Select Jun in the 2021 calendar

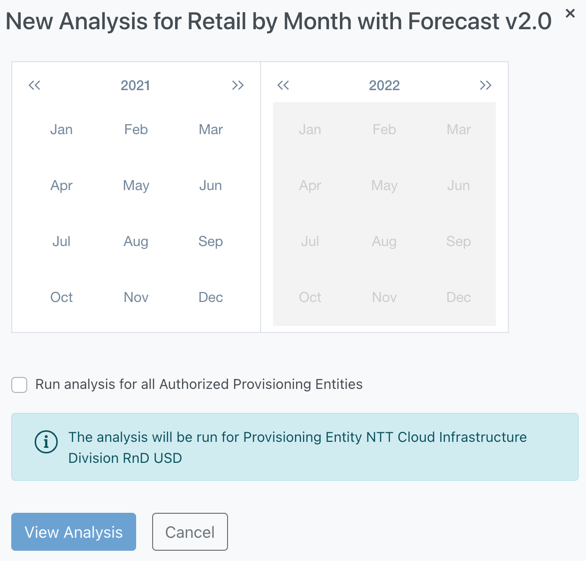point(210,185)
